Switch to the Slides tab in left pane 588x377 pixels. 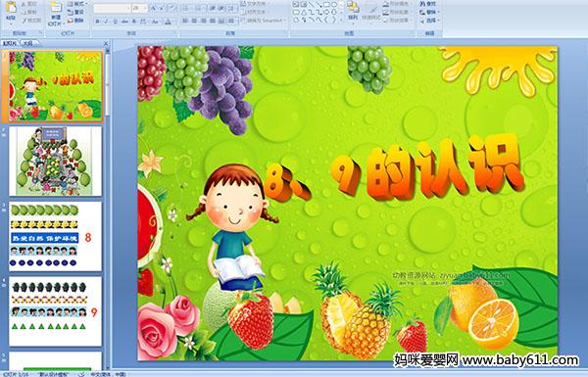click(x=9, y=43)
